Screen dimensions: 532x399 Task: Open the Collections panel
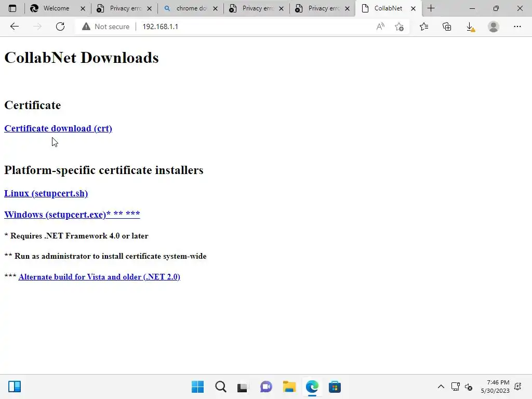tap(447, 26)
